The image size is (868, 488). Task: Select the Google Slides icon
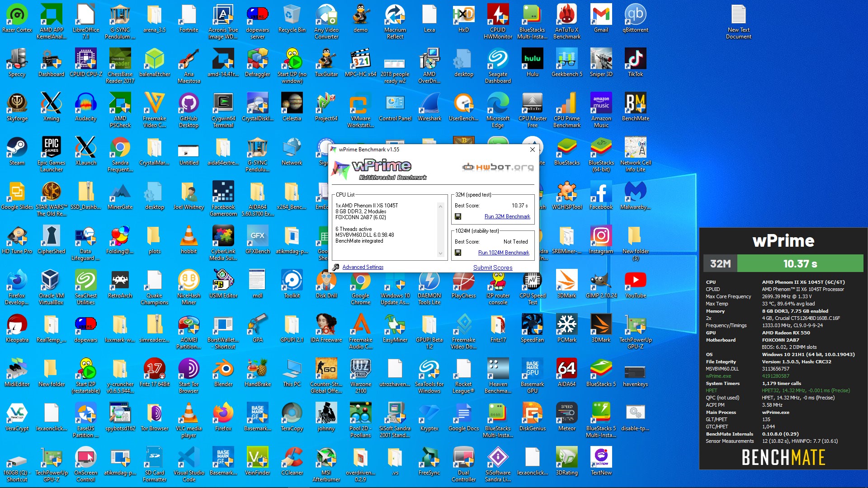point(17,196)
